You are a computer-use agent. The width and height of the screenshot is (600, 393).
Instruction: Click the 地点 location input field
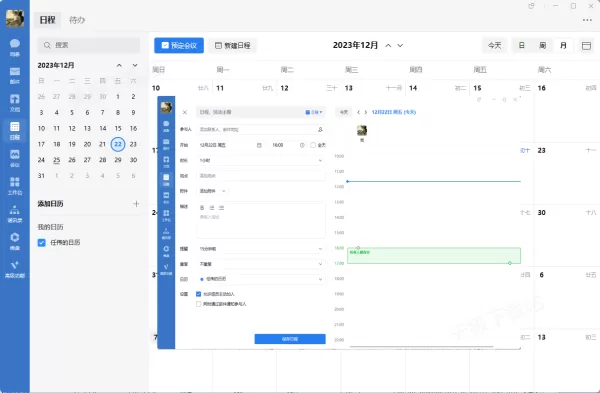[261, 176]
